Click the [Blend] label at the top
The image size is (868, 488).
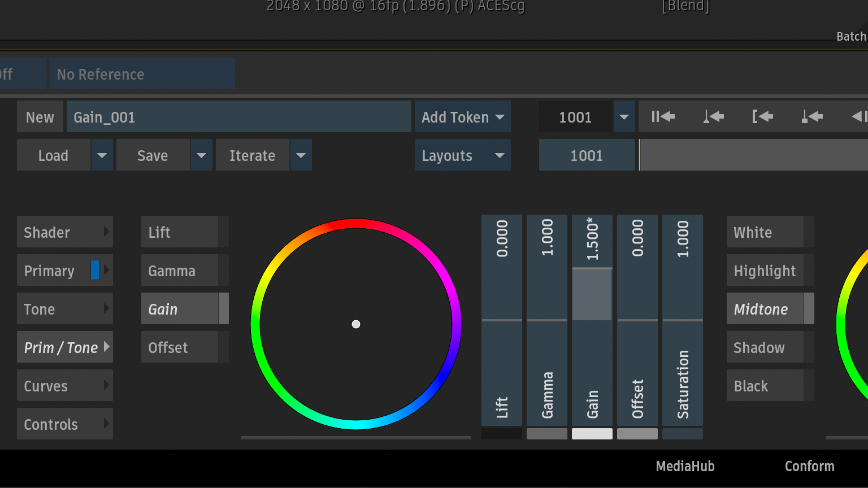click(x=685, y=6)
